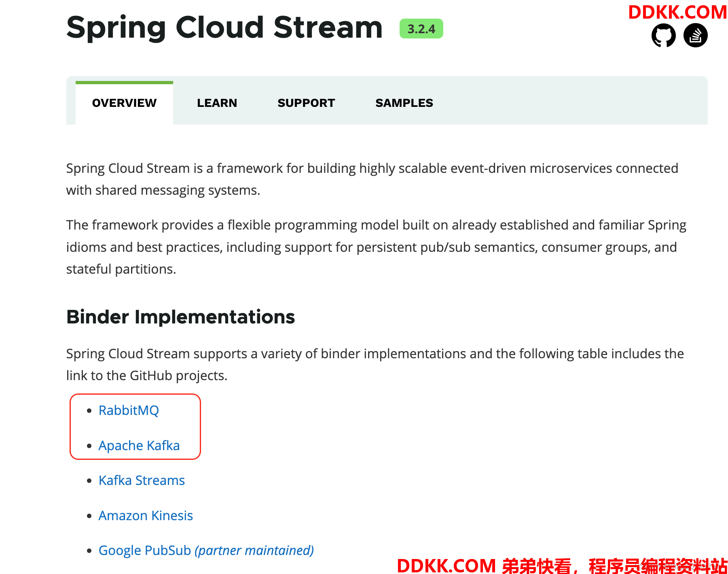Click the 3.2.4 version badge
This screenshot has height=574, width=728.
click(421, 29)
